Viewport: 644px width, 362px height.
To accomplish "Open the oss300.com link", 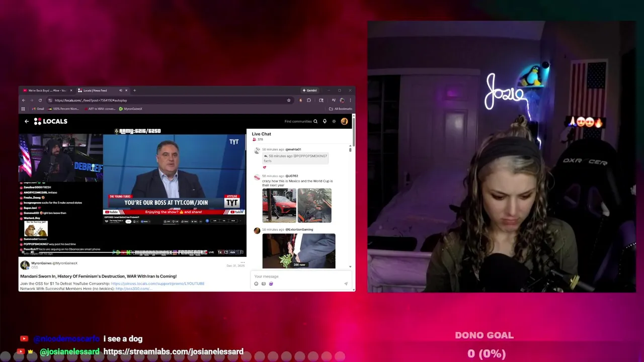I will 133,289.
